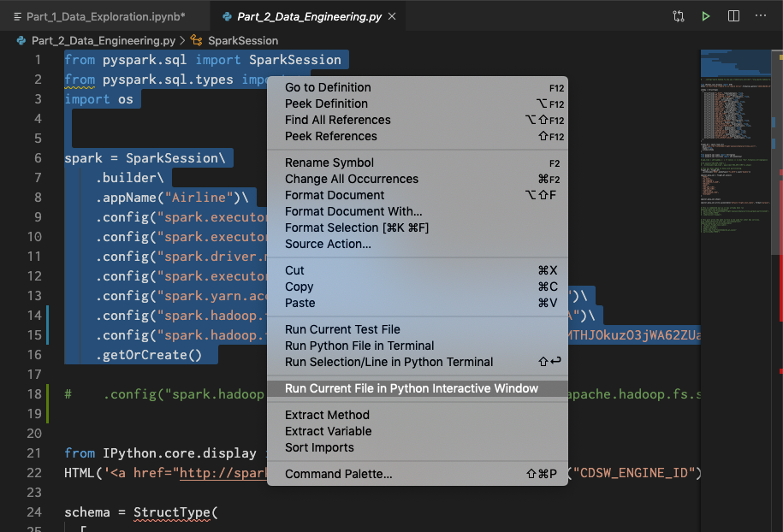Click the commented '.config("spark.hadoop' on line 18
This screenshot has width=783, height=532.
point(184,394)
